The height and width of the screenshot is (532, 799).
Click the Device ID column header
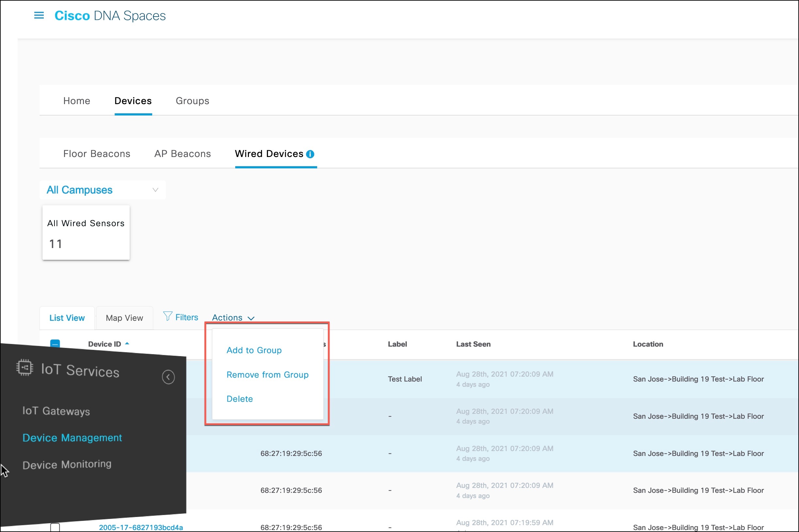click(x=105, y=344)
